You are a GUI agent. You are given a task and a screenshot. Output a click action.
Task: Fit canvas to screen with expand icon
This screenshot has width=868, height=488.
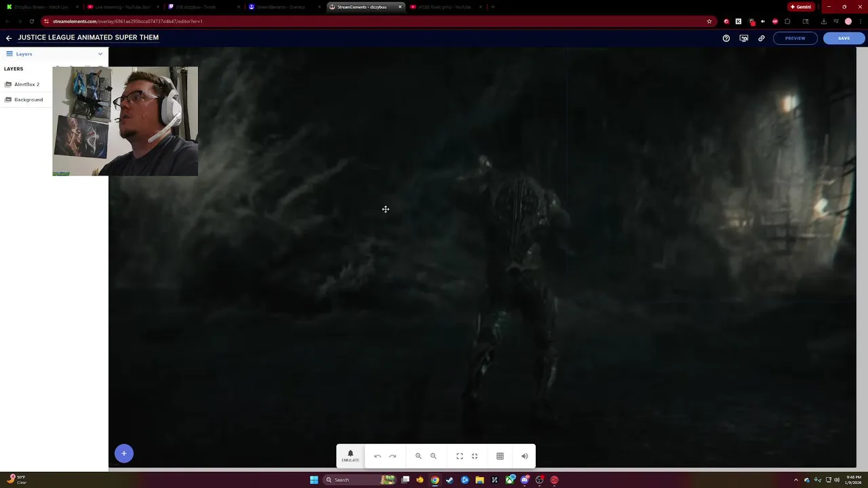coord(460,456)
